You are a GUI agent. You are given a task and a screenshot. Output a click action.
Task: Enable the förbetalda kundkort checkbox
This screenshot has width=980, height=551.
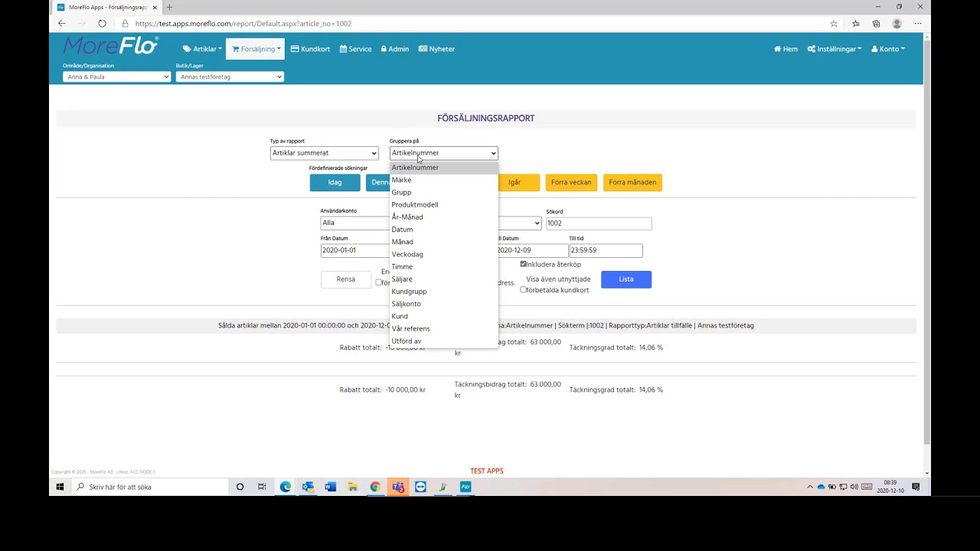point(523,290)
